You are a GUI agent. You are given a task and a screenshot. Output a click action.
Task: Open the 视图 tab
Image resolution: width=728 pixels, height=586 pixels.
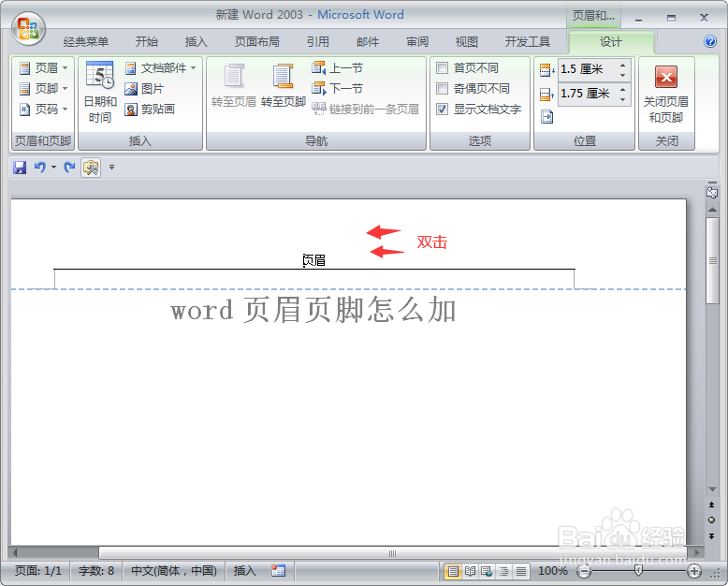(x=467, y=42)
